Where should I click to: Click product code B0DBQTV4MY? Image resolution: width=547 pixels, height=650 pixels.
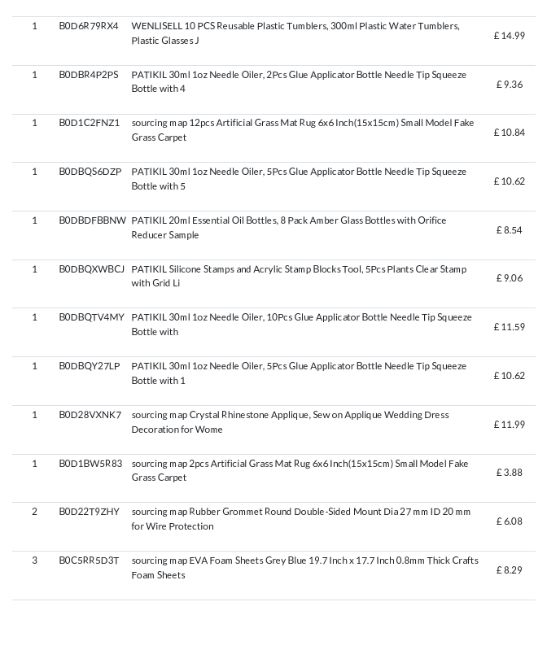point(92,318)
